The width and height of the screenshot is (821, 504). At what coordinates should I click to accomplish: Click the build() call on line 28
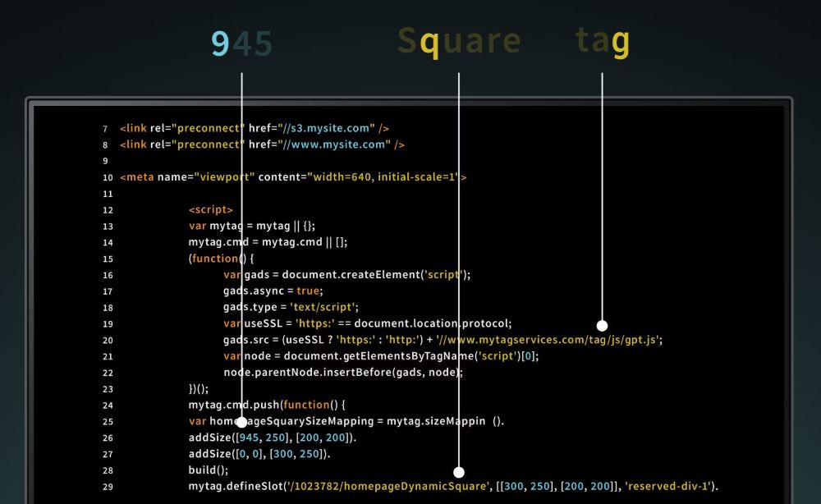[x=208, y=470]
